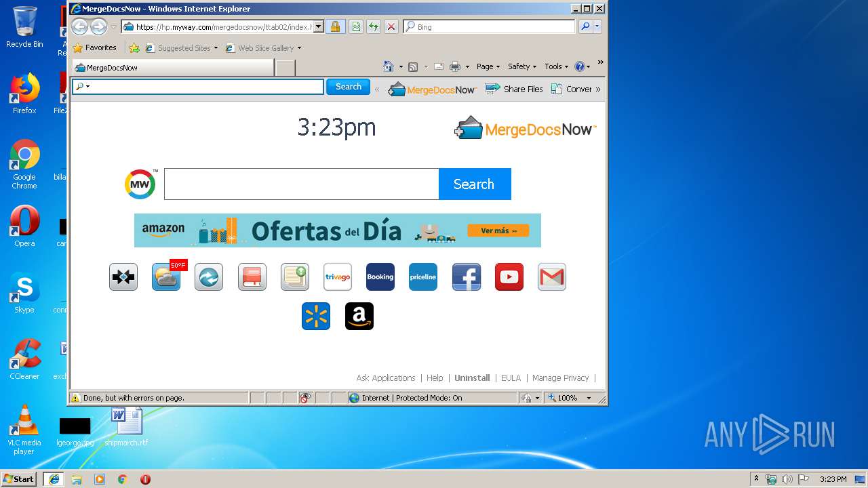This screenshot has height=488, width=868.
Task: Click the IE Forward navigation button
Action: coord(98,26)
